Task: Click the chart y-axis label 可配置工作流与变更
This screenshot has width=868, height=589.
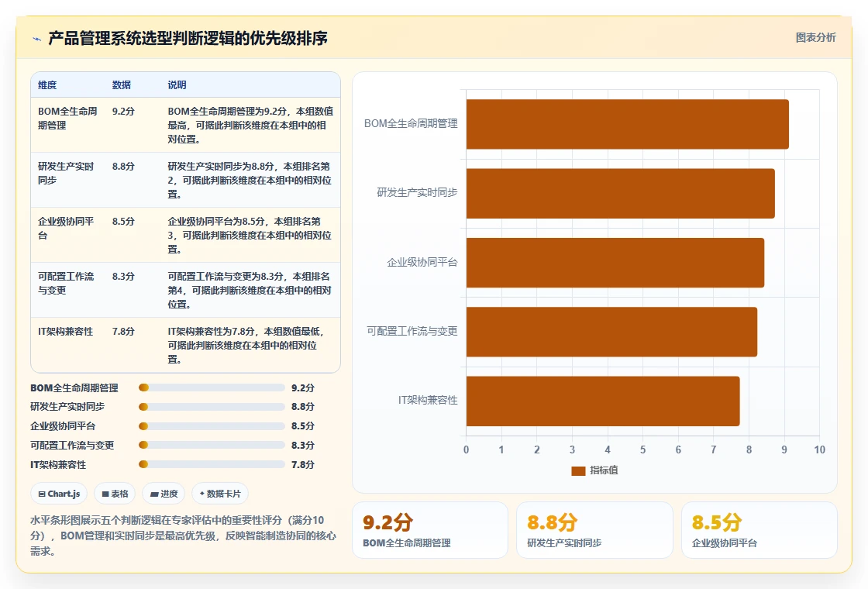Action: [412, 331]
